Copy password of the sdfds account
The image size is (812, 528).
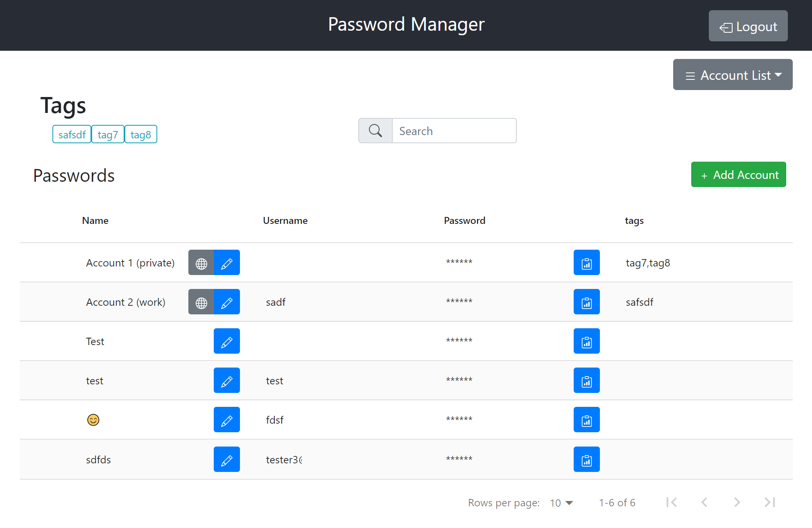tap(586, 459)
